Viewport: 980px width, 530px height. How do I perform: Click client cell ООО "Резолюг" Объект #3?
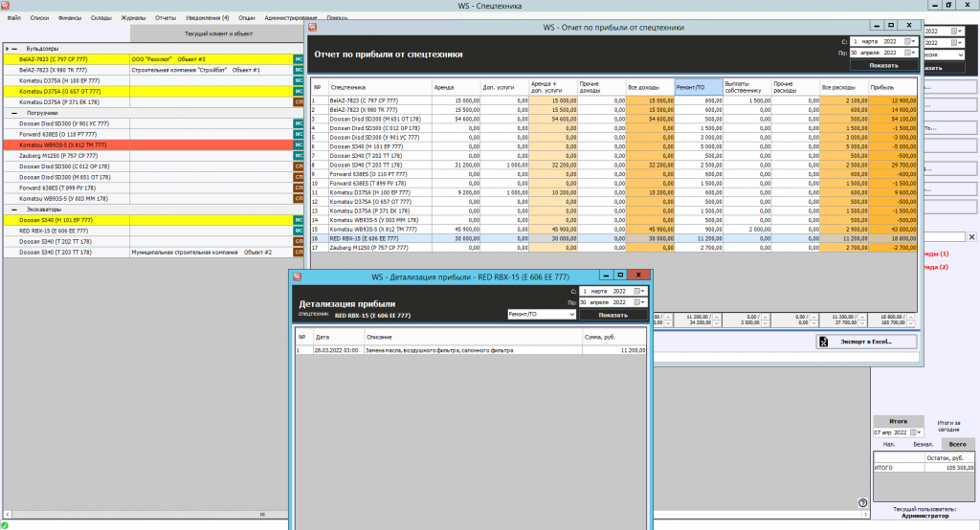pos(212,59)
